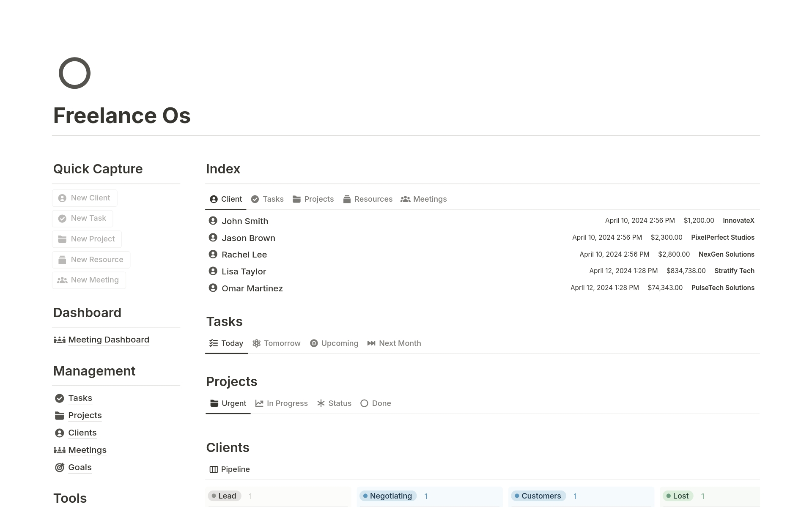Image resolution: width=812 pixels, height=507 pixels.
Task: Click the board icon beside Pipeline
Action: 214,469
